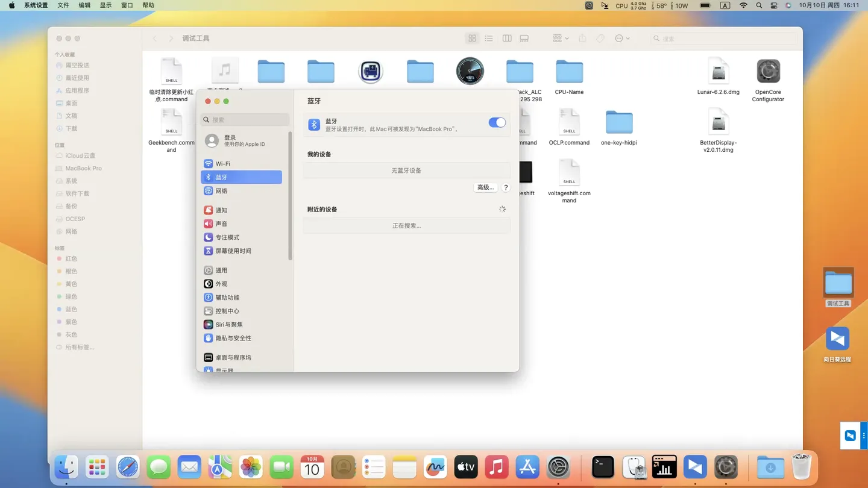This screenshot has height=488, width=868.
Task: Open 声音 (Sound) settings pane
Action: tap(221, 224)
